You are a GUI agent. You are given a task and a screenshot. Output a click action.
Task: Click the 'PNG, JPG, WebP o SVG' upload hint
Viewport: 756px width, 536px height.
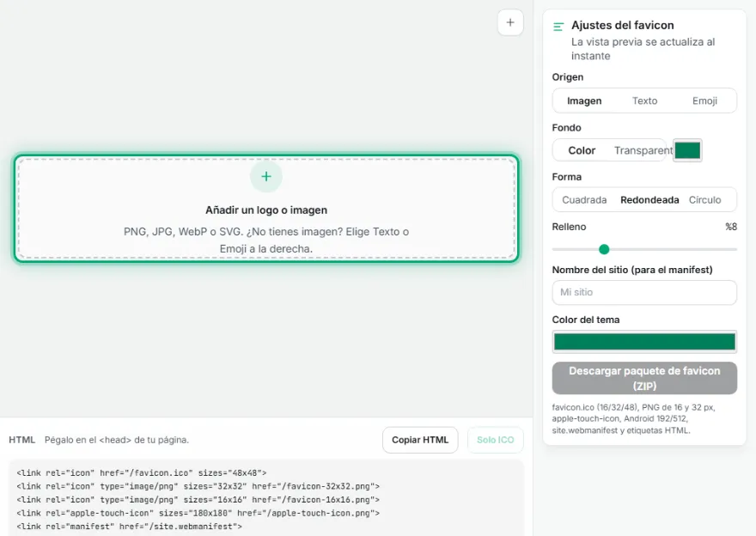266,240
